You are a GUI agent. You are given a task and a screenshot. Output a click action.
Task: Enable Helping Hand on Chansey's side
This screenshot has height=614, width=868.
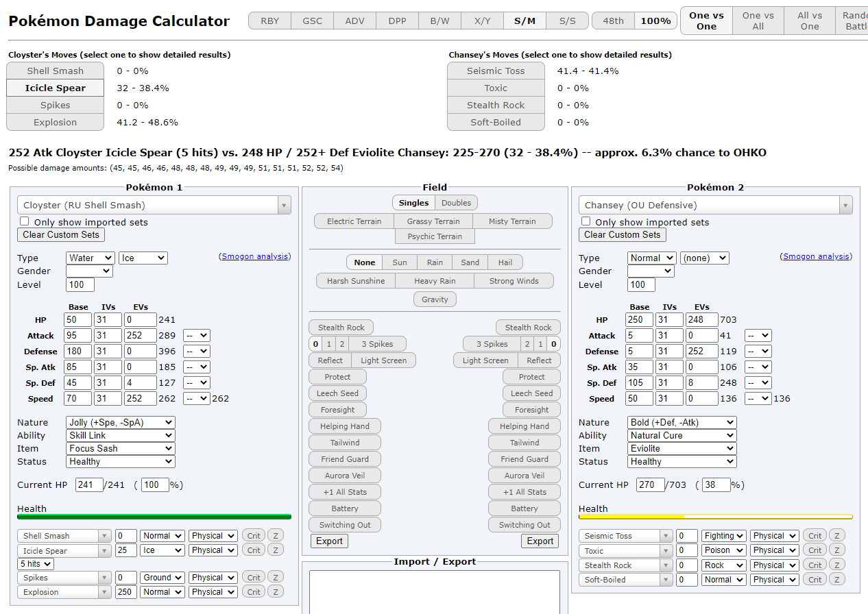point(525,426)
